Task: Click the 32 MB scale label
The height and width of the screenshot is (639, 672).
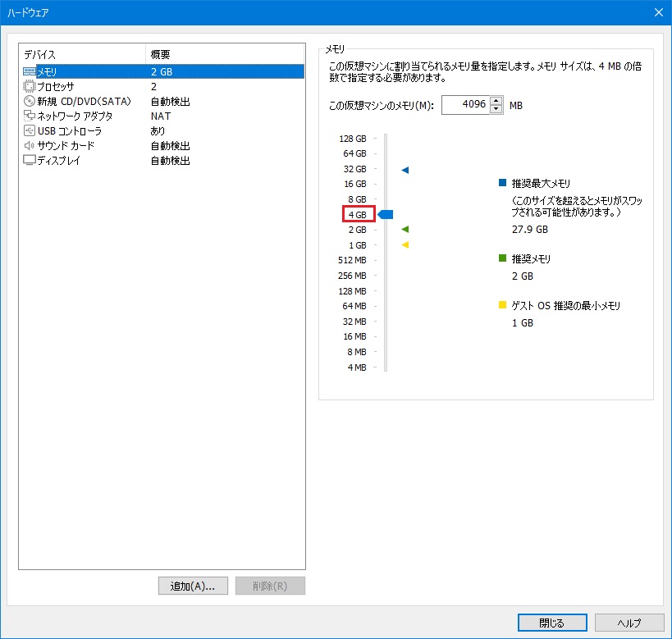Action: 354,322
